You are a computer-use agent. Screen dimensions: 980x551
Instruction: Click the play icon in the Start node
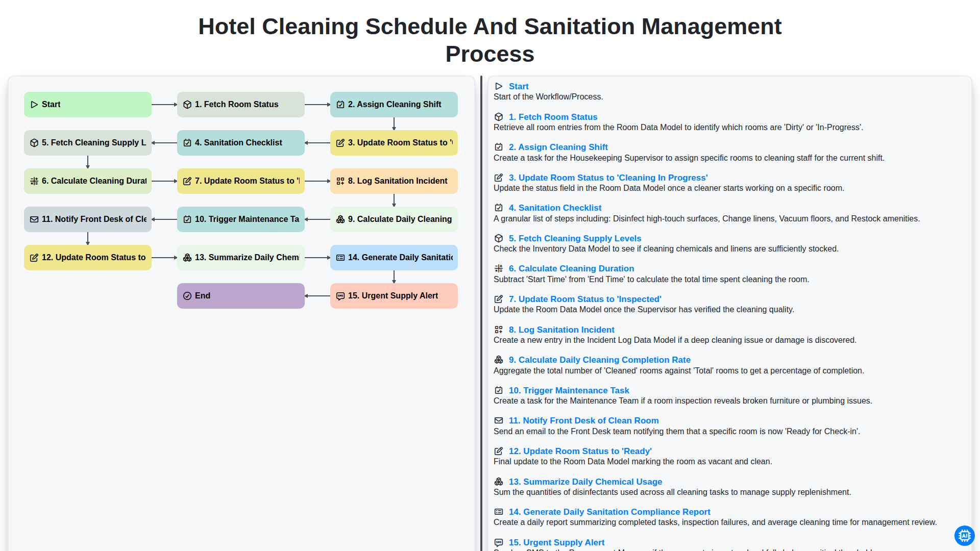pos(34,105)
